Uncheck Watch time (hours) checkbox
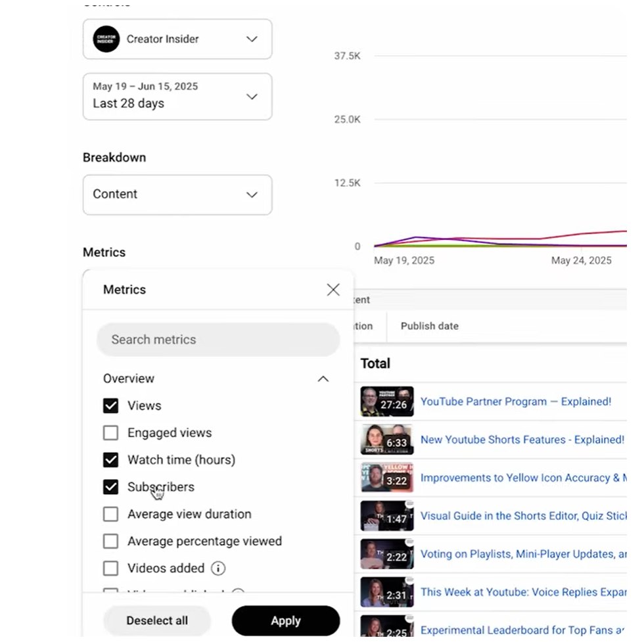The image size is (644, 644). (x=110, y=460)
